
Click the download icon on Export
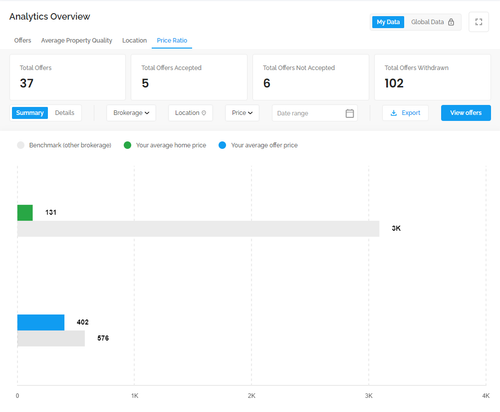pyautogui.click(x=394, y=113)
